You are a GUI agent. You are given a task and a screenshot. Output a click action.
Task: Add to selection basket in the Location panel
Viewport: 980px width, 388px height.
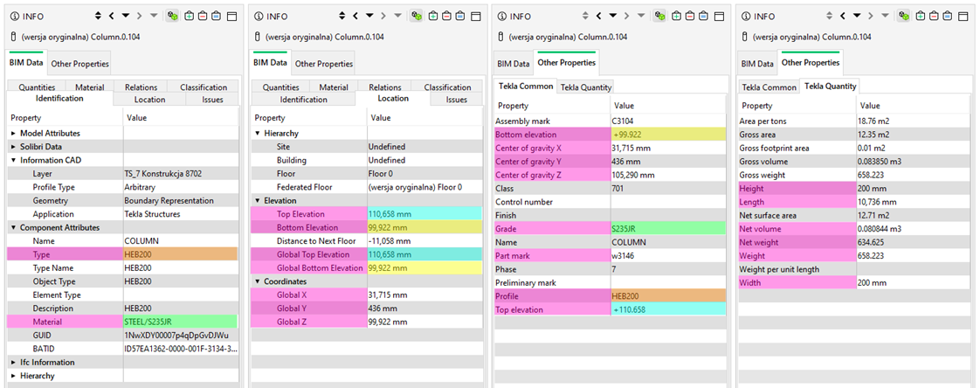pos(434,16)
